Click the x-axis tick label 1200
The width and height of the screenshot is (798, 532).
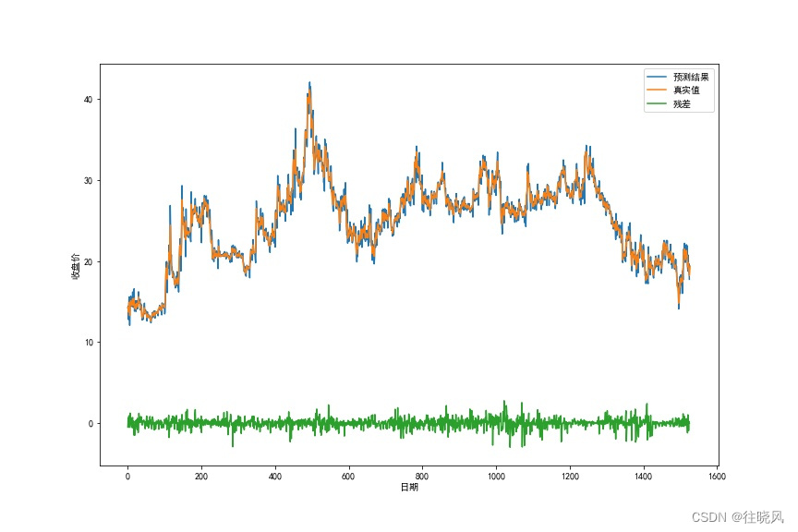click(x=570, y=477)
